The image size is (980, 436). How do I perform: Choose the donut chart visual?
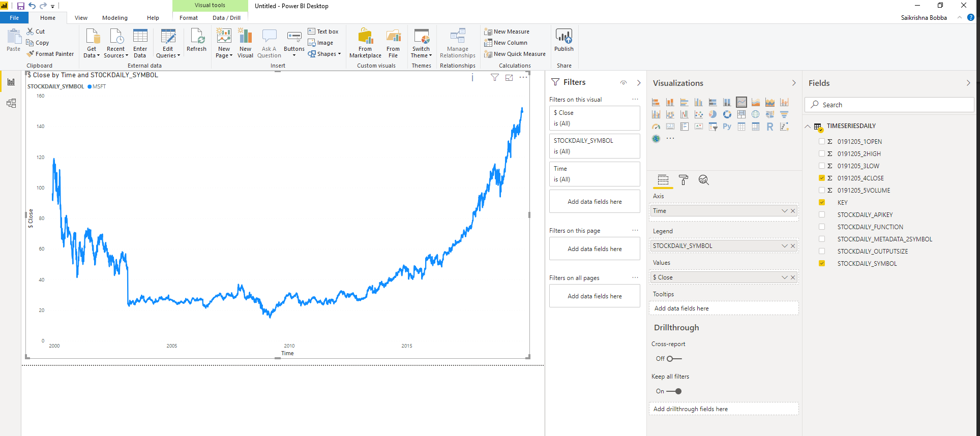[x=727, y=114]
